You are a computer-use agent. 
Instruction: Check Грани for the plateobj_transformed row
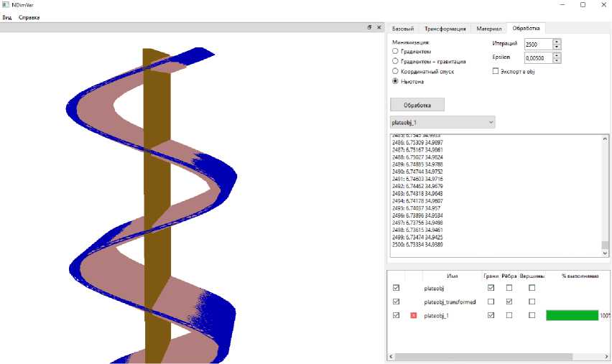491,302
